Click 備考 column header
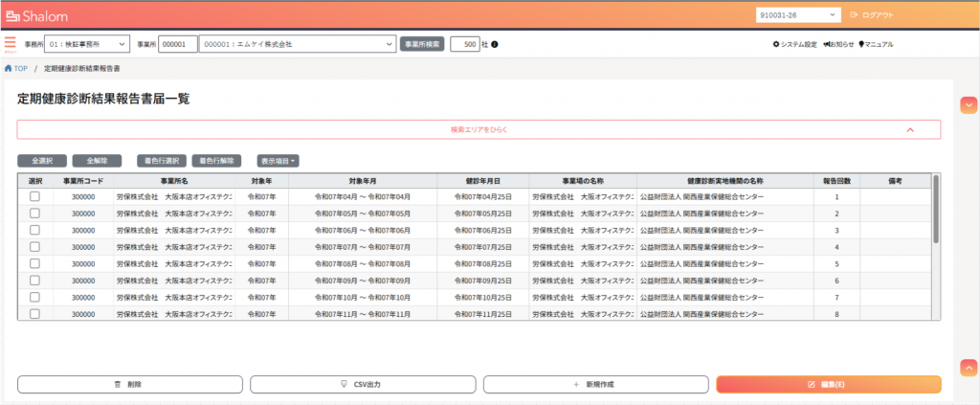 coord(895,181)
